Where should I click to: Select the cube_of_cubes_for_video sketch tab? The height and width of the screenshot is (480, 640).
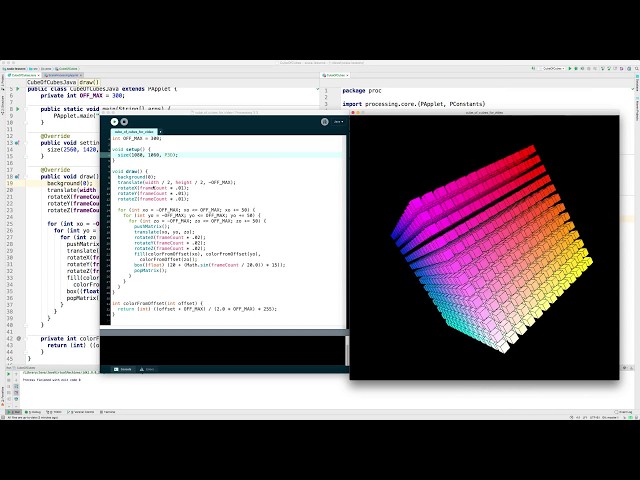tap(134, 132)
